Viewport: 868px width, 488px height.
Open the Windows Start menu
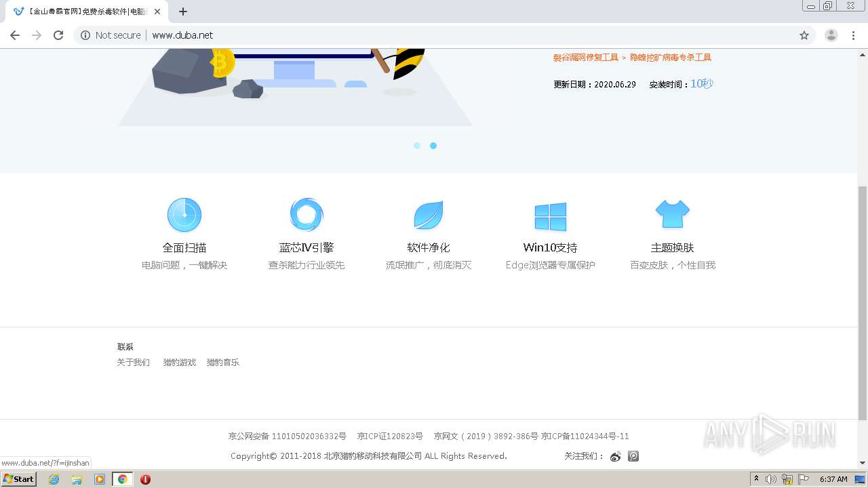(19, 479)
